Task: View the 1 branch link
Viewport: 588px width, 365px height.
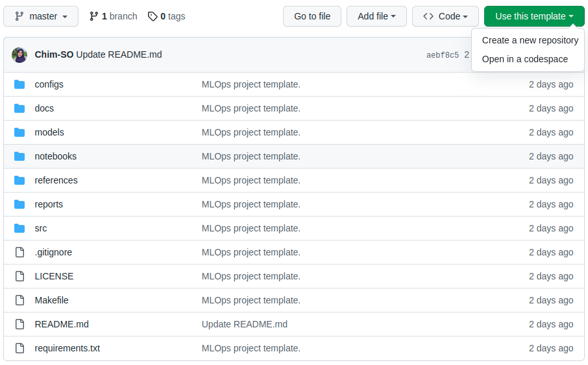Action: (113, 16)
